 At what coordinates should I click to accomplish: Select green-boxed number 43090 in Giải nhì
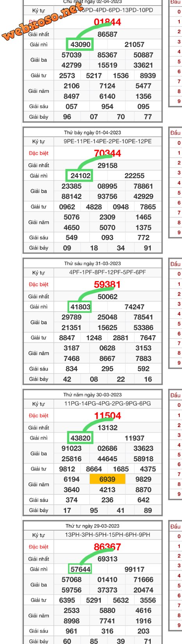[x=80, y=45]
